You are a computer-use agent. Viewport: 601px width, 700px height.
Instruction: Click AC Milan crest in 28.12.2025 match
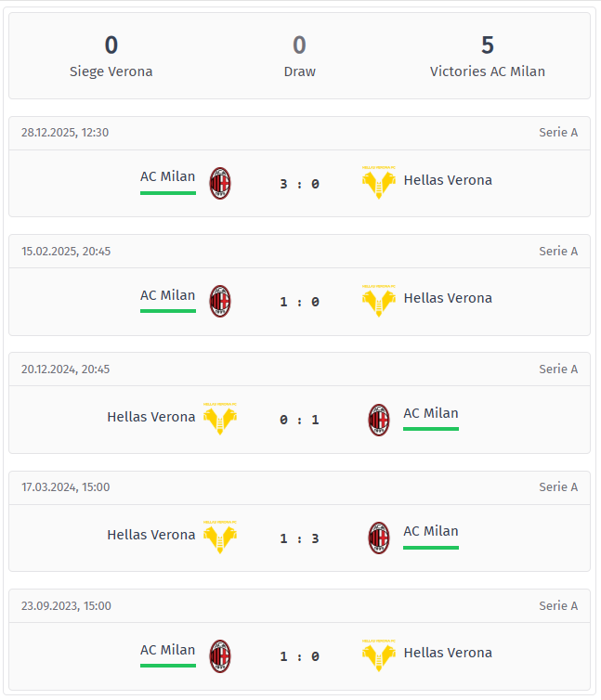coord(220,183)
